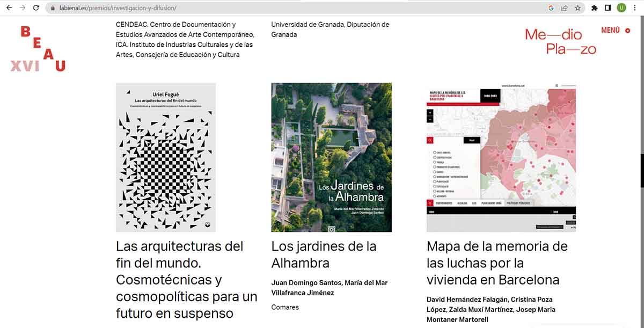644x328 pixels.
Task: Click the Medio Plazo logo
Action: pyautogui.click(x=560, y=42)
